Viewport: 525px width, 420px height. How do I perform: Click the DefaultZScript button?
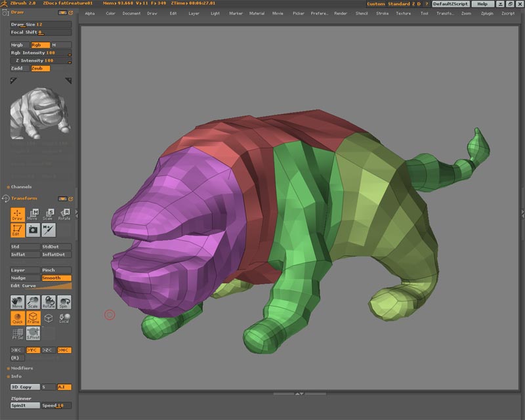450,4
